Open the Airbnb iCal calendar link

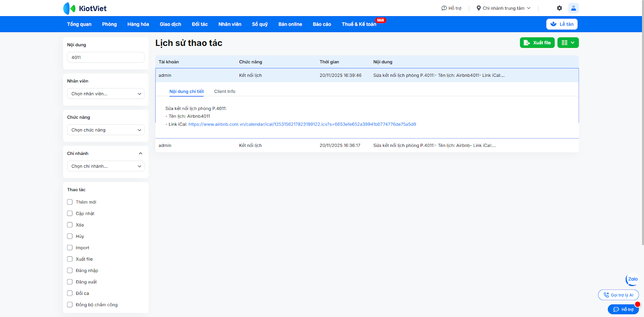tap(302, 124)
